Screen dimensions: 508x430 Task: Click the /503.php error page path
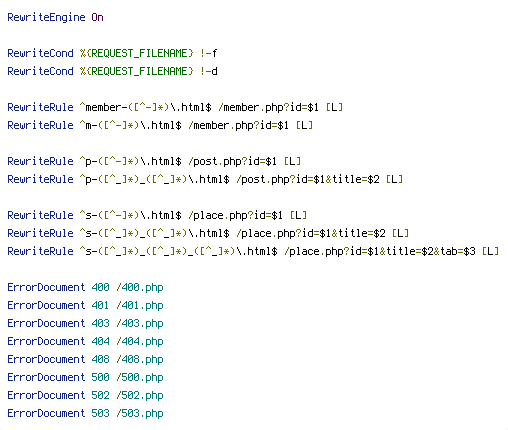(140, 413)
